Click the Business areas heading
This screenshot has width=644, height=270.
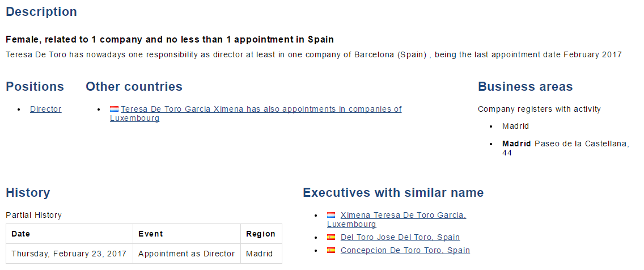click(x=526, y=86)
